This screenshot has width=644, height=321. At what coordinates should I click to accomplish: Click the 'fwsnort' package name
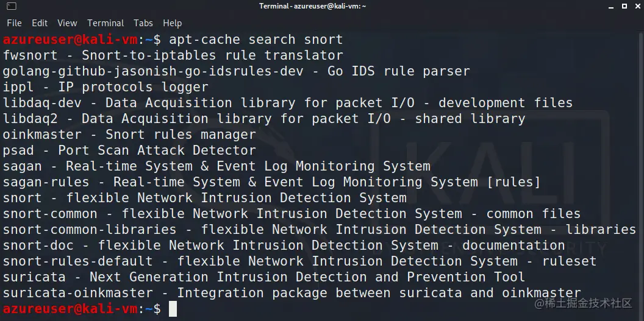coord(30,55)
